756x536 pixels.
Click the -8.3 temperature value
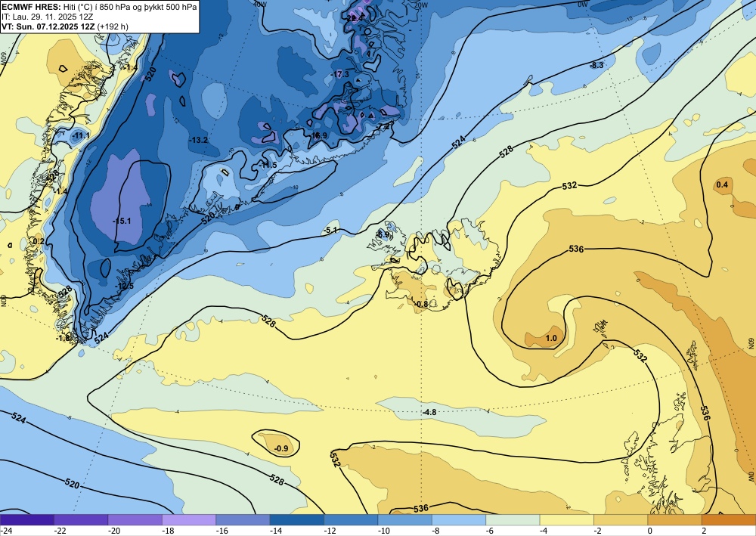click(x=596, y=65)
